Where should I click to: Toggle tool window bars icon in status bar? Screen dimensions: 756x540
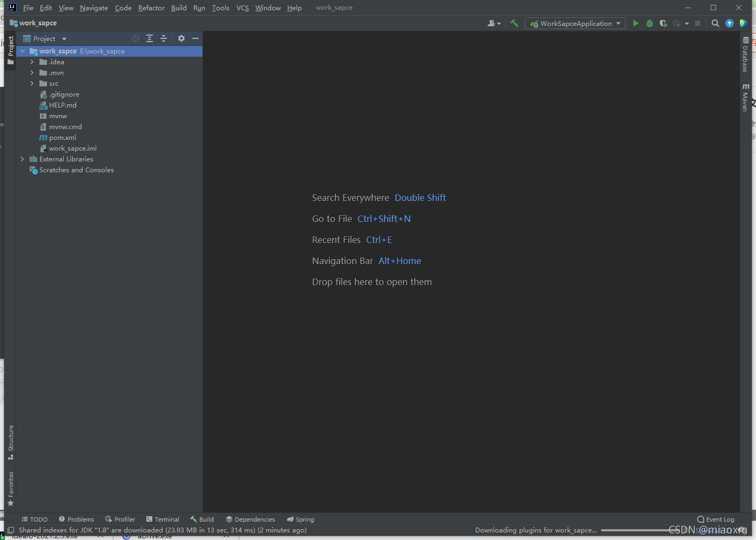[x=11, y=530]
